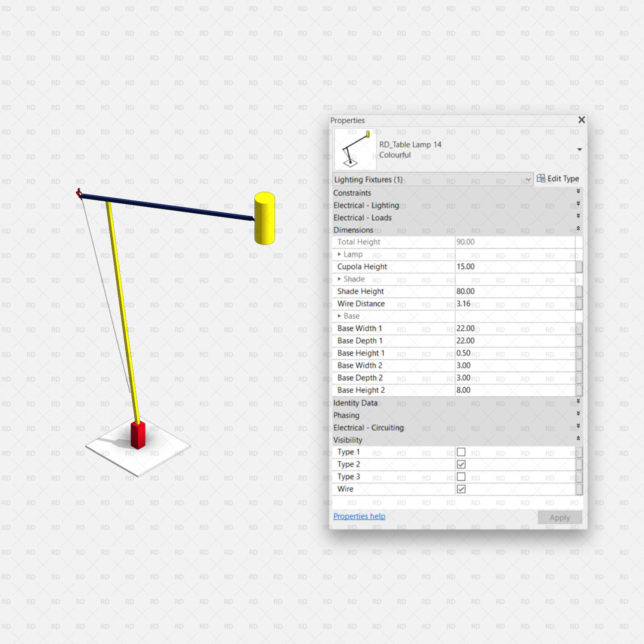Enable the Type 1 visibility checkbox
The height and width of the screenshot is (644, 644).
click(x=461, y=452)
